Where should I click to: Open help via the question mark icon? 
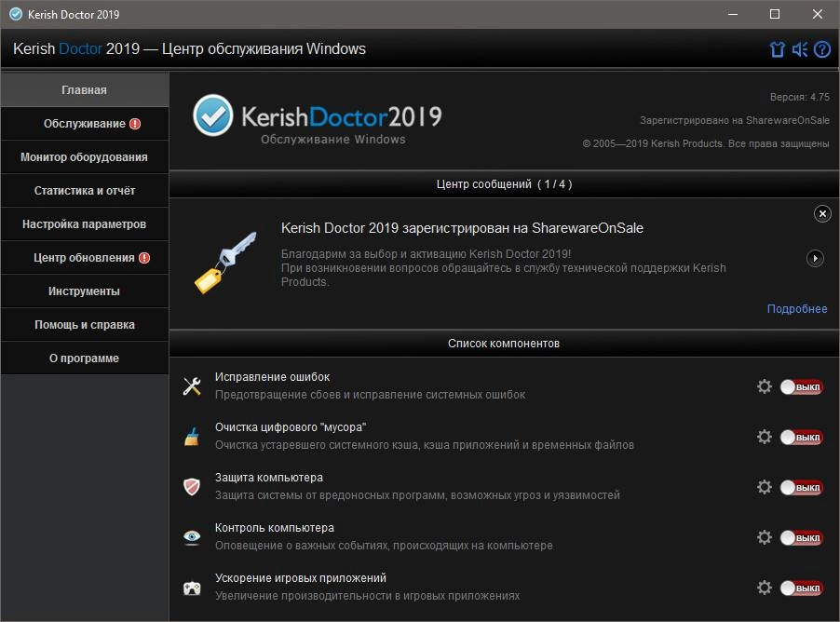(822, 49)
